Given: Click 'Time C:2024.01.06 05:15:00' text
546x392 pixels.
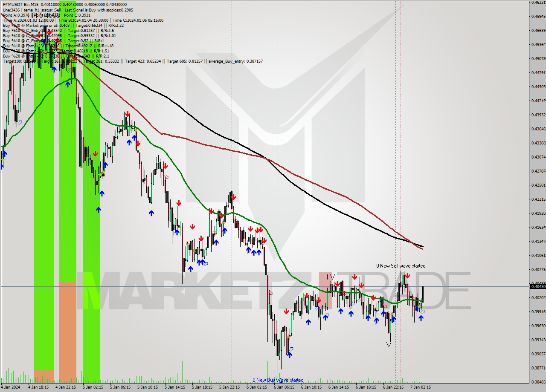Looking at the screenshot, I should click(138, 20).
